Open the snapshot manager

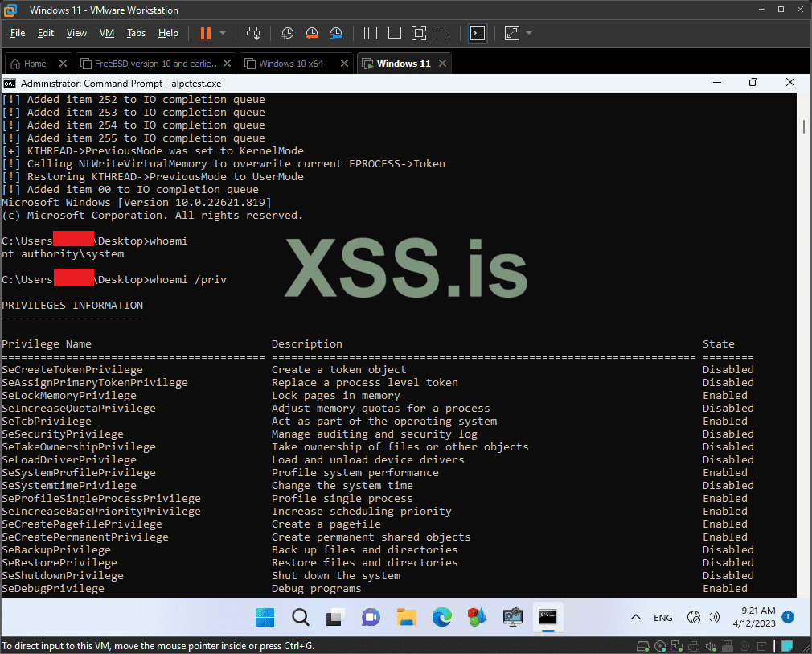click(336, 33)
